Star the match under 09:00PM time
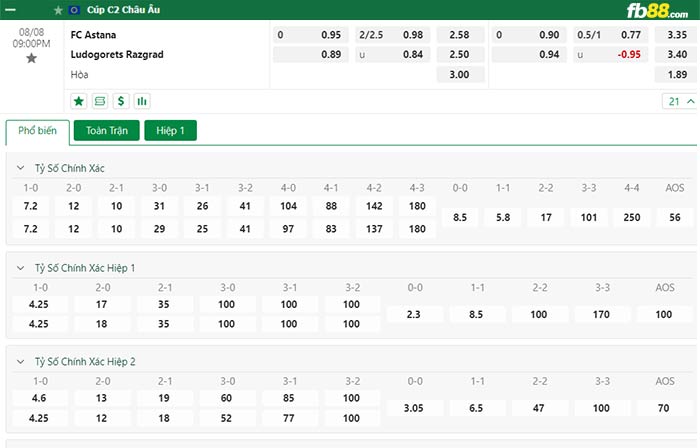 [x=31, y=58]
